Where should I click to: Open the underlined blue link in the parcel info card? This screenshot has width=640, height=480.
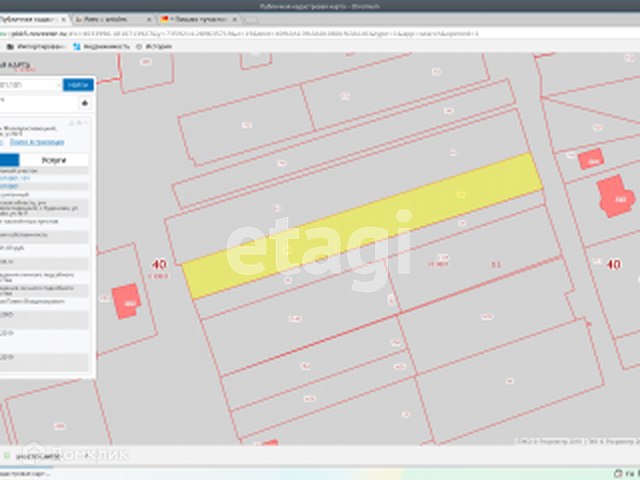click(37, 142)
